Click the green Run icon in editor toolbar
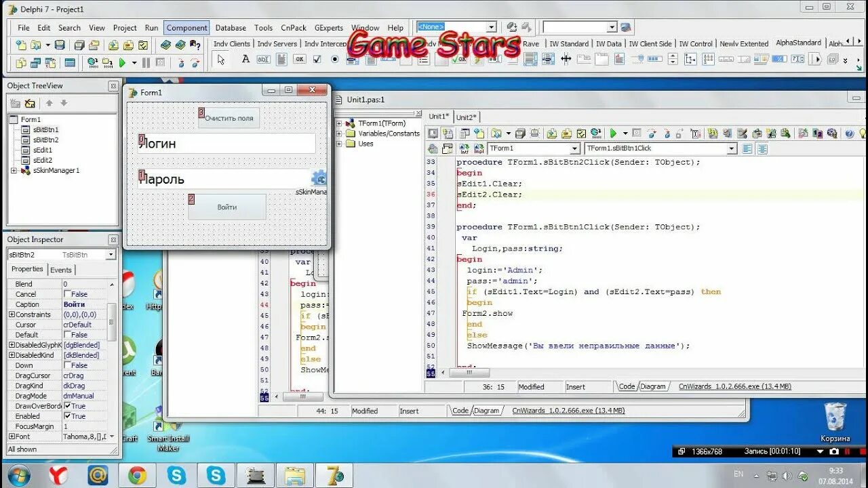The width and height of the screenshot is (868, 488). pos(612,134)
